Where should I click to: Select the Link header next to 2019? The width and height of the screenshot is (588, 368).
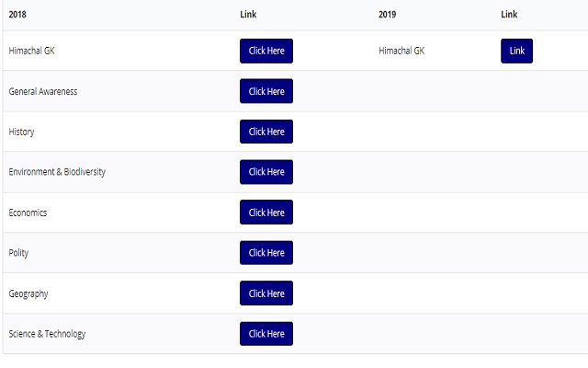509,15
